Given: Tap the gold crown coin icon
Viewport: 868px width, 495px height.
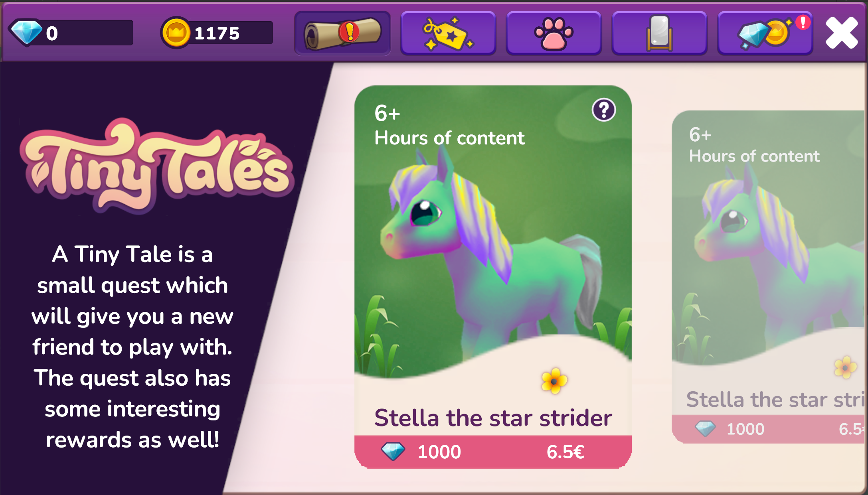Looking at the screenshot, I should tap(176, 33).
